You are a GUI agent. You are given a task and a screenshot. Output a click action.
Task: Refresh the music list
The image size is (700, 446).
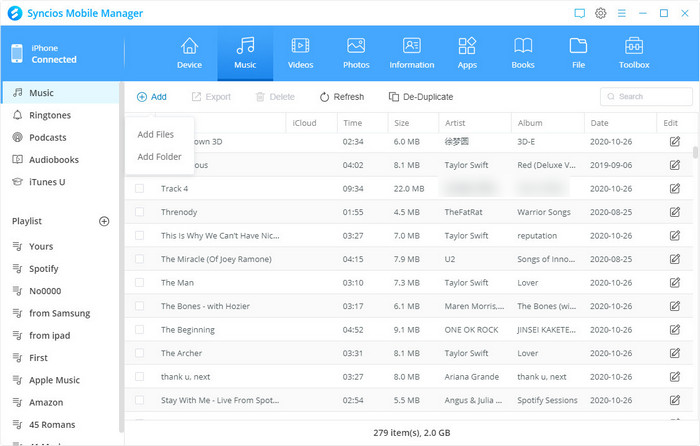[x=342, y=97]
